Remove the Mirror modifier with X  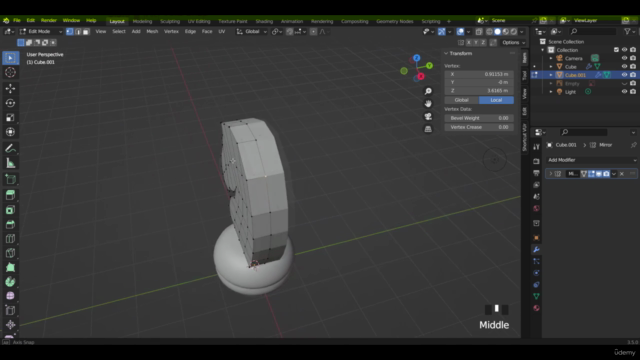622,174
